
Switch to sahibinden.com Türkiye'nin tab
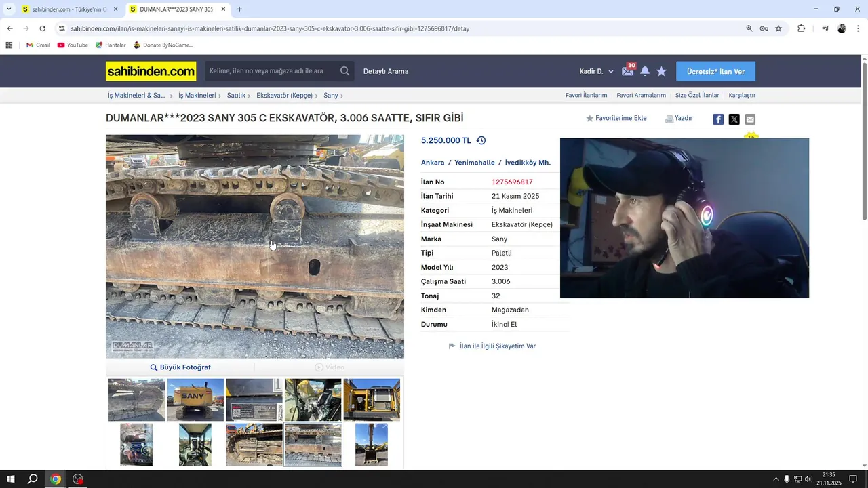pyautogui.click(x=70, y=9)
